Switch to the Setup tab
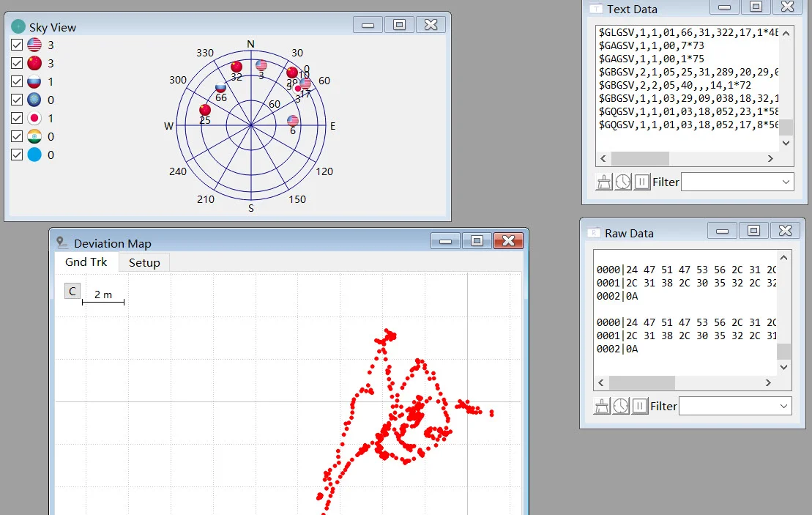Screen dimensions: 812x515 pyautogui.click(x=144, y=263)
